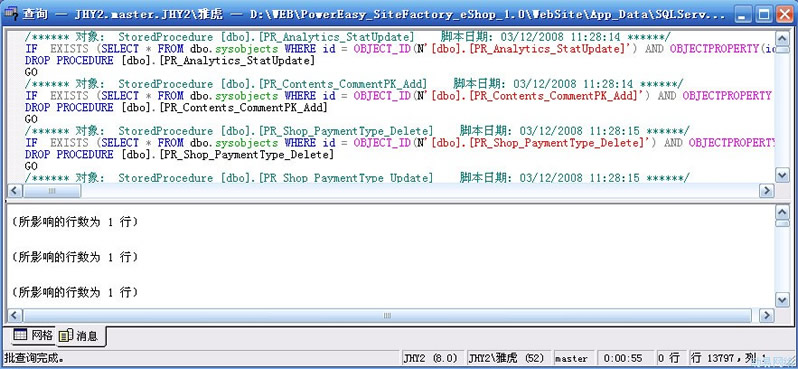This screenshot has height=369, width=798.
Task: Click line DROP PROCEDURE [dbo].[PR_Shop_PaymentType_Delete]
Action: click(x=179, y=154)
